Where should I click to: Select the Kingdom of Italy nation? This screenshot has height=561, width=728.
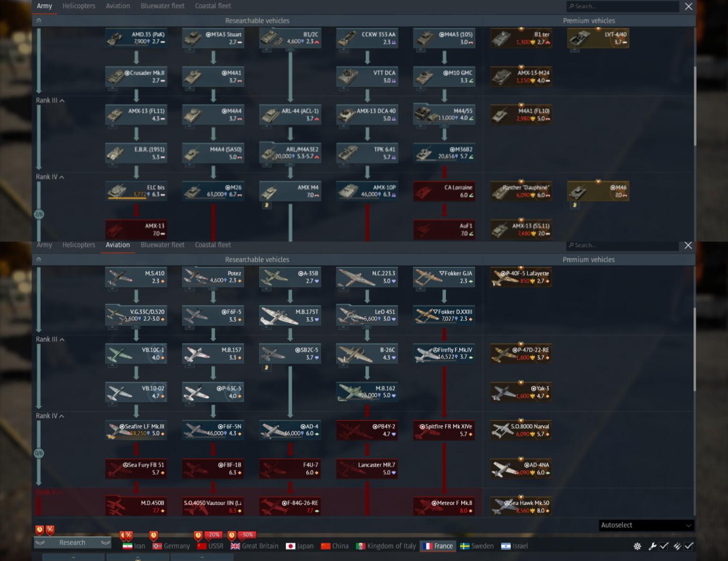point(385,546)
